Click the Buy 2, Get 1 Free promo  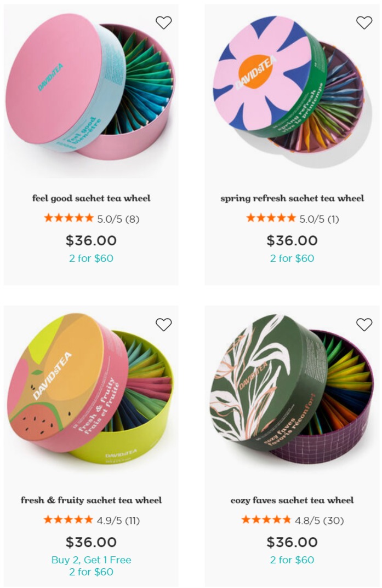coord(91,560)
